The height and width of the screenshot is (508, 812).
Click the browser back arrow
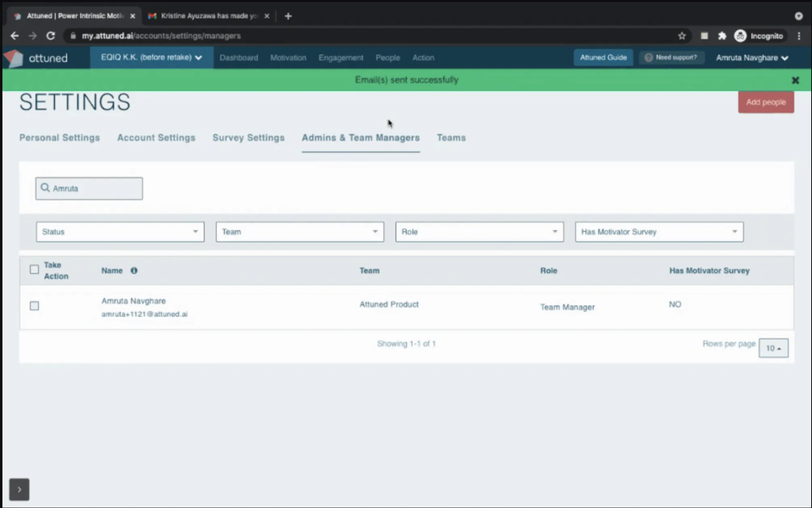point(15,36)
